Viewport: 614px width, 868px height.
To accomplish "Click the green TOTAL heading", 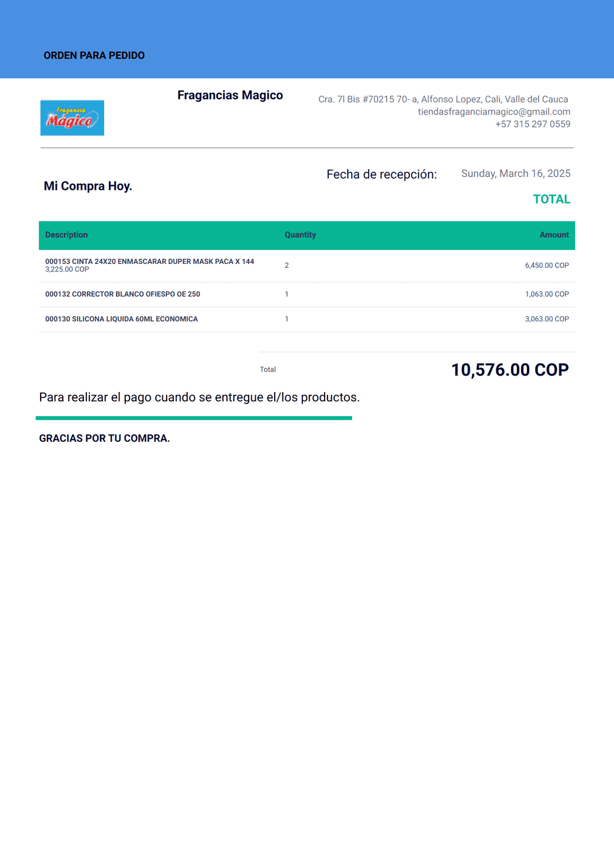I will 552,199.
